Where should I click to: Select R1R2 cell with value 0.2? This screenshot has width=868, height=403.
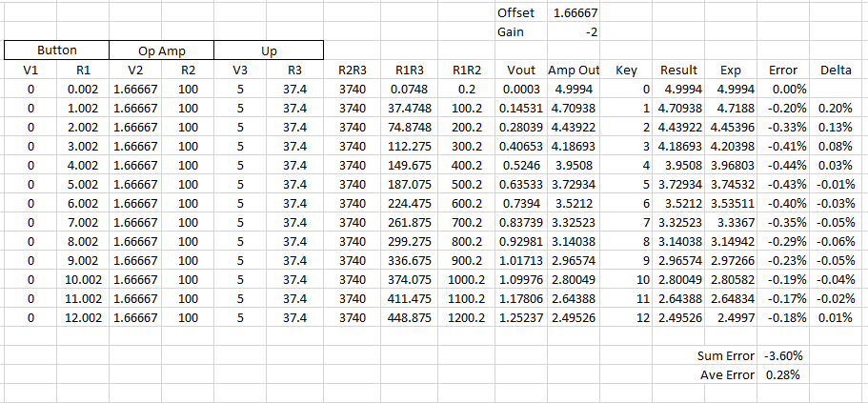coord(467,90)
